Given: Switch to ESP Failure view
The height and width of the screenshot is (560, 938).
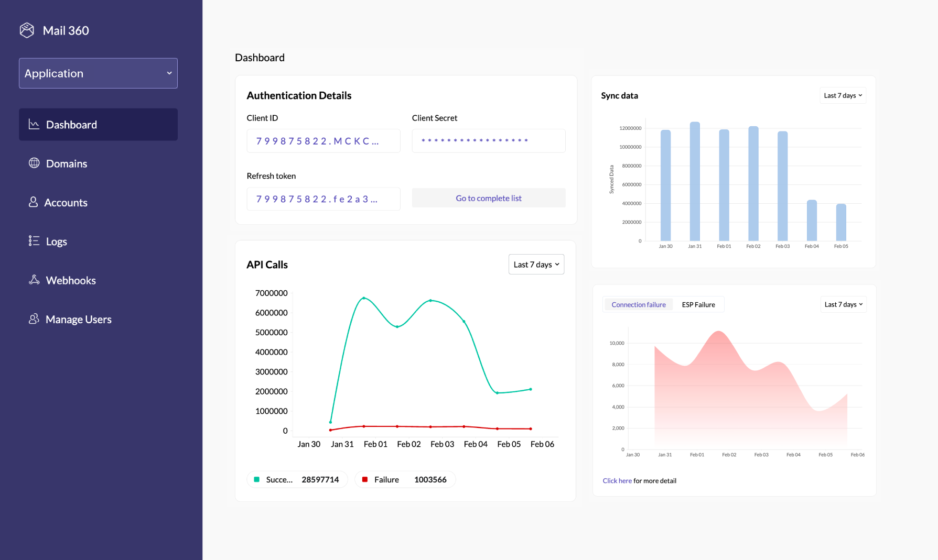Looking at the screenshot, I should 698,304.
